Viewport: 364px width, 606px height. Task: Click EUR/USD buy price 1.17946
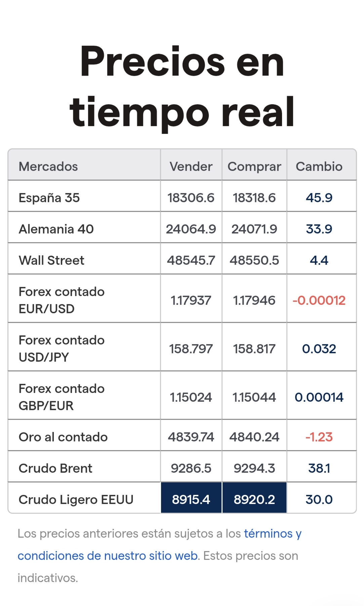tap(254, 300)
